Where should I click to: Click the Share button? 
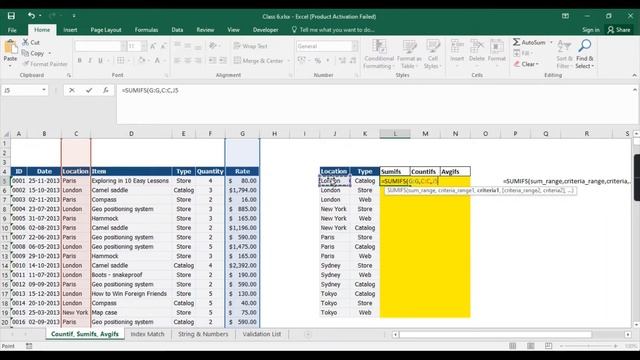coord(619,30)
